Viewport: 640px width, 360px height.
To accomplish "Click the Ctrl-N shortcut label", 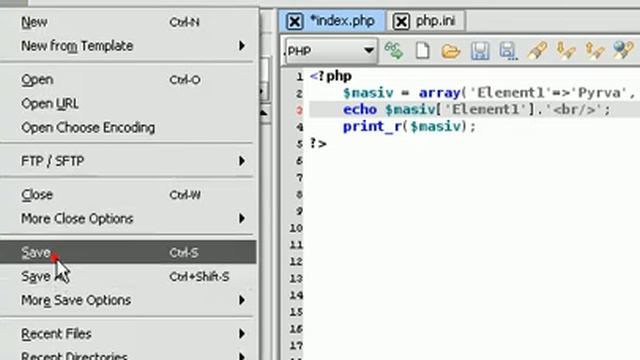I will coord(184,22).
